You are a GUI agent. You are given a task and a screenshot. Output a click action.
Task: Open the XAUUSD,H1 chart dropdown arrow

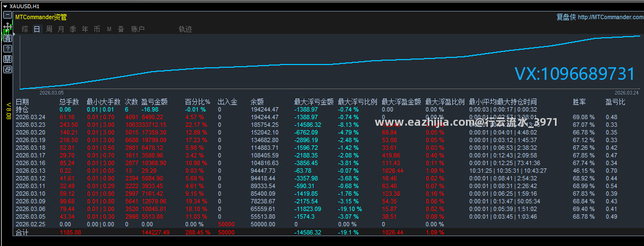coord(5,6)
